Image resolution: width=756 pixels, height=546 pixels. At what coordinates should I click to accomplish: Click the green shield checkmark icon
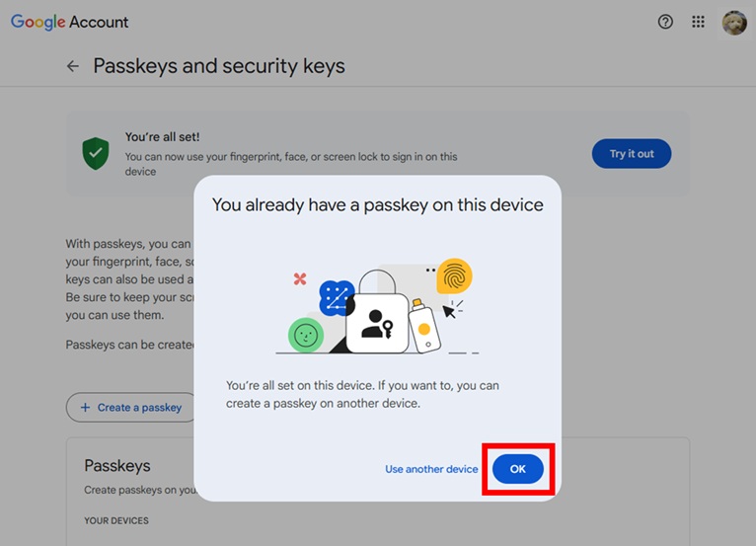tap(96, 153)
